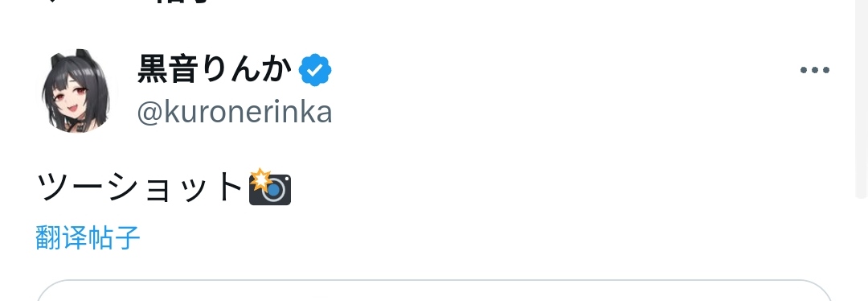This screenshot has width=868, height=301.
Task: Select the post text ツーショット
Action: (140, 188)
